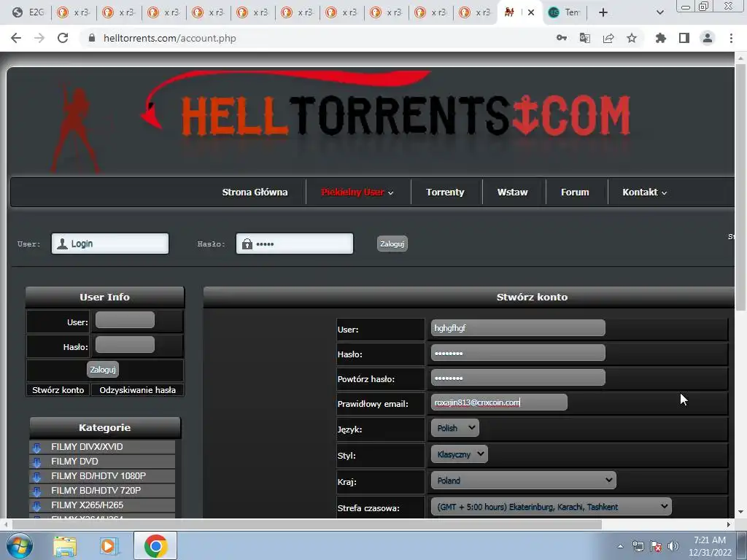The image size is (747, 560).
Task: Open the Windows Start button
Action: click(20, 545)
